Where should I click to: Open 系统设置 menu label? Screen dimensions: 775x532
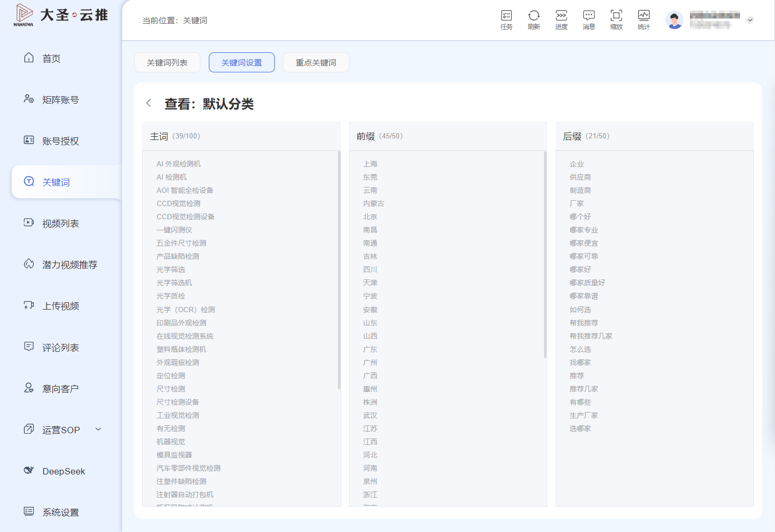click(x=61, y=512)
